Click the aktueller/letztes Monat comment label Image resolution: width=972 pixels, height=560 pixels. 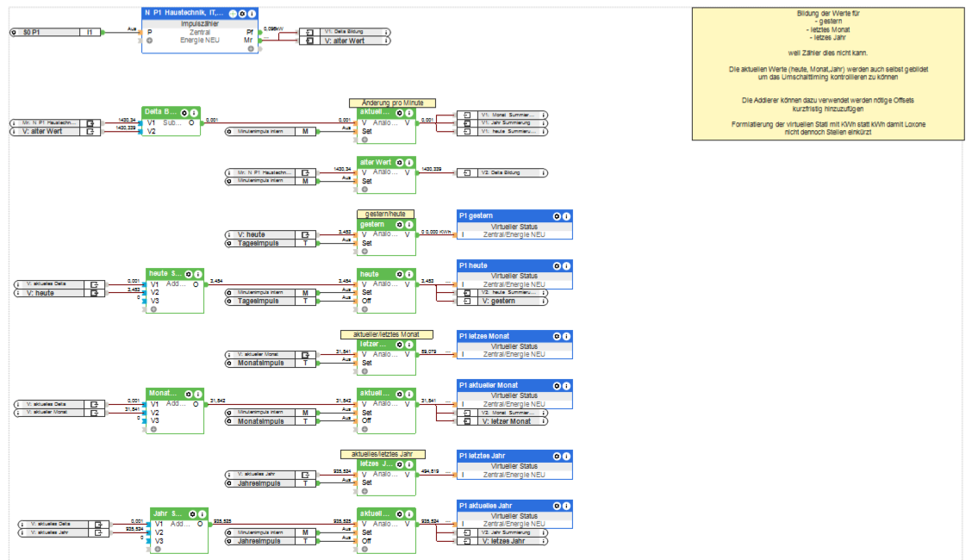[x=386, y=334]
